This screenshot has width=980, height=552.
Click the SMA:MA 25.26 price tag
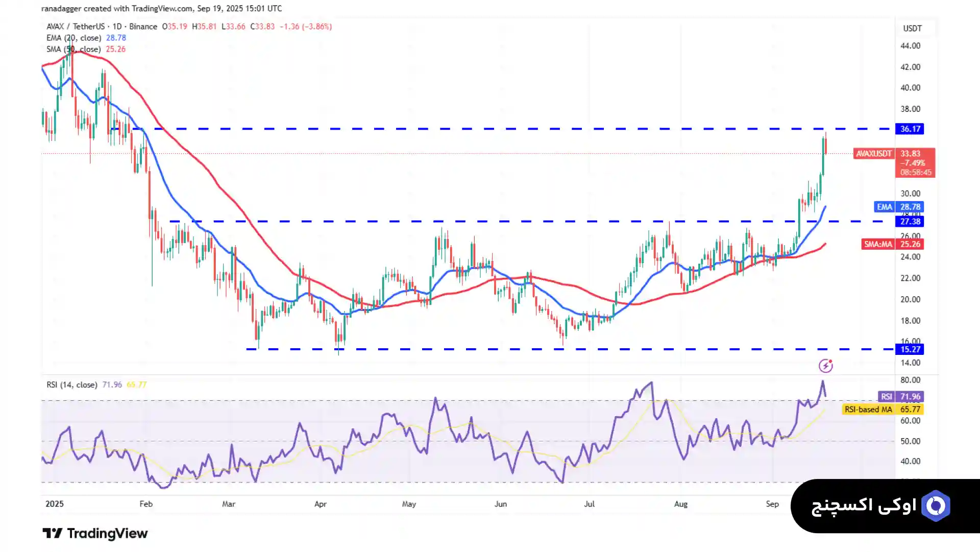click(892, 244)
